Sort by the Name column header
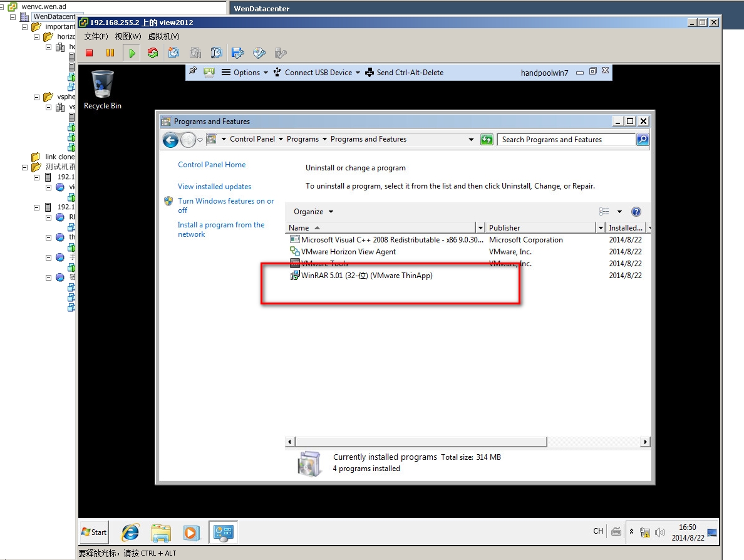This screenshot has height=560, width=744. (x=381, y=228)
